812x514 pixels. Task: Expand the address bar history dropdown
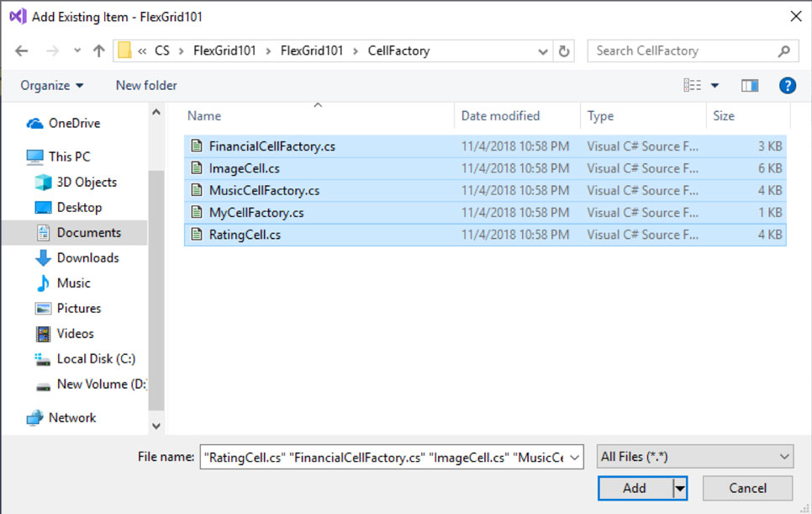pos(543,51)
